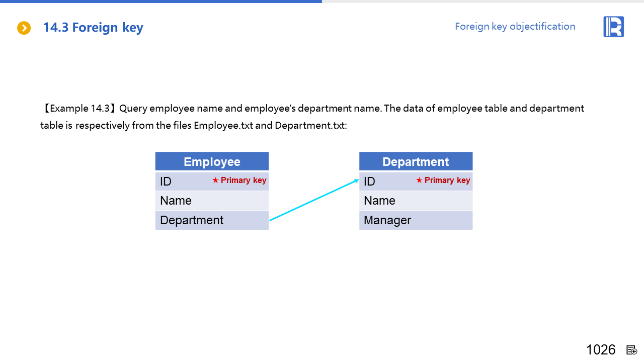The image size is (644, 362).
Task: Click the "Foreign key objectification" header text
Action: tap(515, 26)
